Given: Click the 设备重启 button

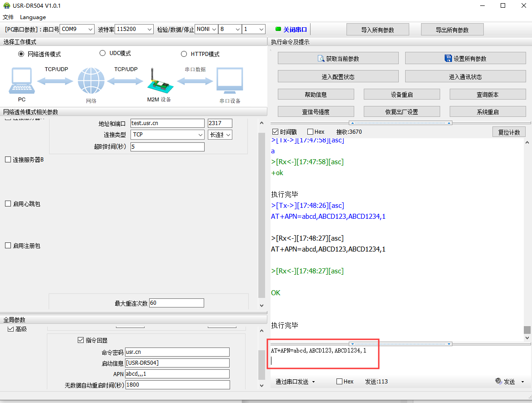Looking at the screenshot, I should 402,95.
